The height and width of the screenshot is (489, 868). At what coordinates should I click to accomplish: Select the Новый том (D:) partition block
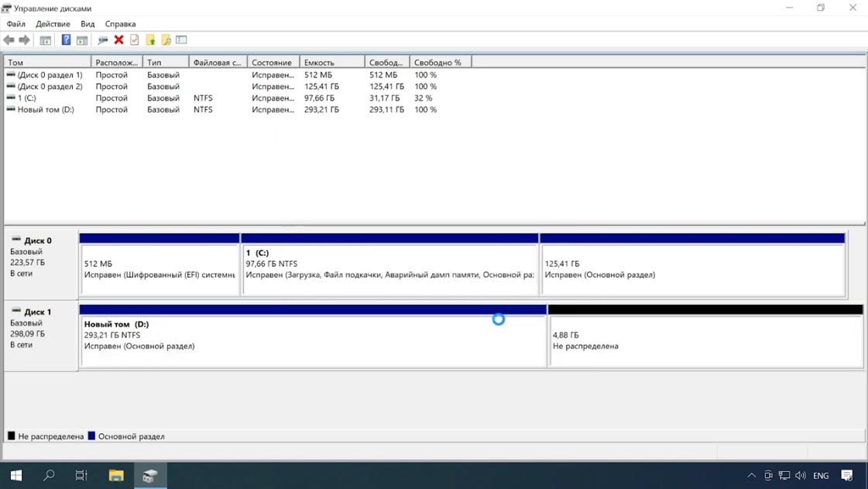[x=313, y=336]
